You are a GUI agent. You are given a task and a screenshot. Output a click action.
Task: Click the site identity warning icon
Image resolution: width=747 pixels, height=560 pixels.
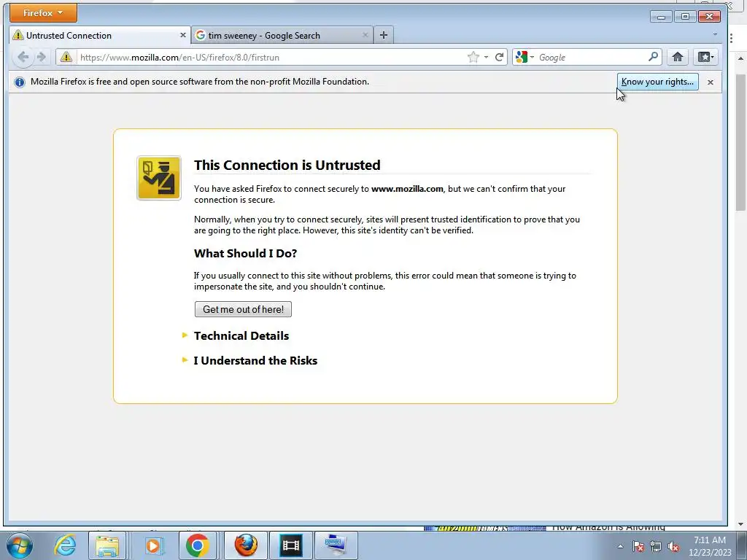66,57
